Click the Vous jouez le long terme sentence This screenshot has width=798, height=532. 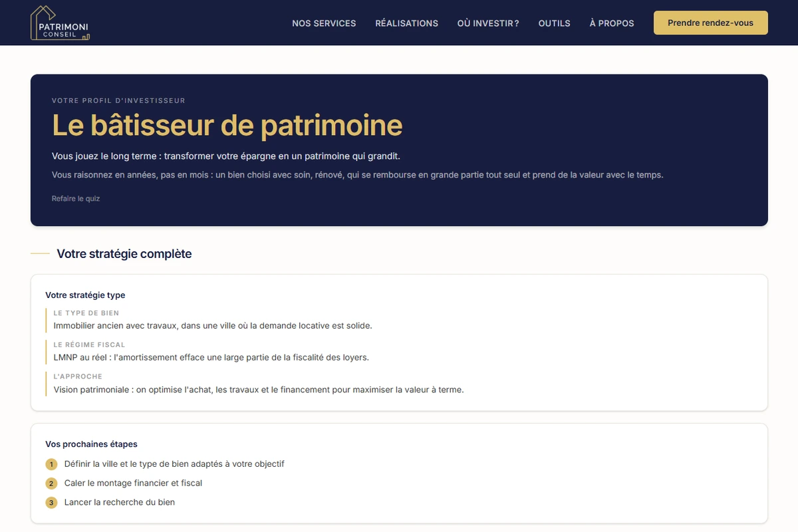[x=226, y=156]
